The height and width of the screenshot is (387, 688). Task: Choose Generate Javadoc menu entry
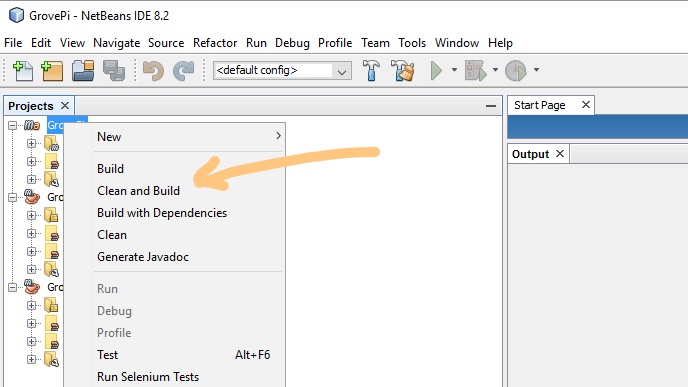[143, 257]
